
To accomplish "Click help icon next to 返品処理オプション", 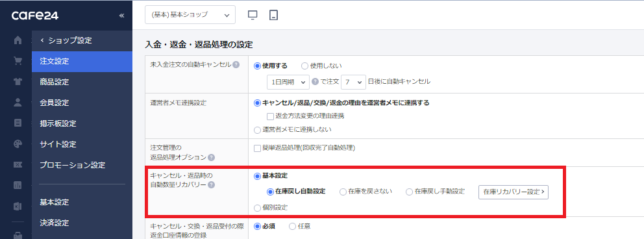I will tap(211, 157).
